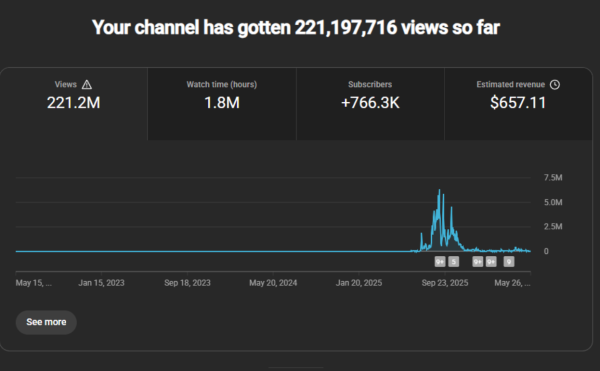Select the Views metric tab
600x371 pixels.
click(74, 104)
